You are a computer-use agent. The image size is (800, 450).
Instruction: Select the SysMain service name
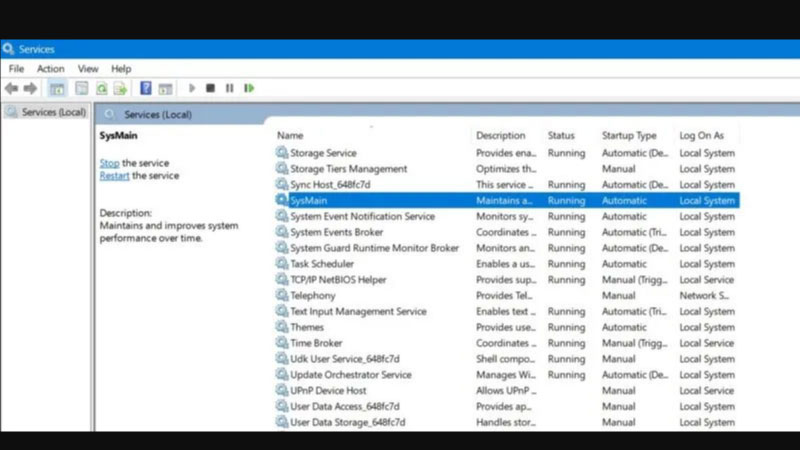(x=309, y=201)
